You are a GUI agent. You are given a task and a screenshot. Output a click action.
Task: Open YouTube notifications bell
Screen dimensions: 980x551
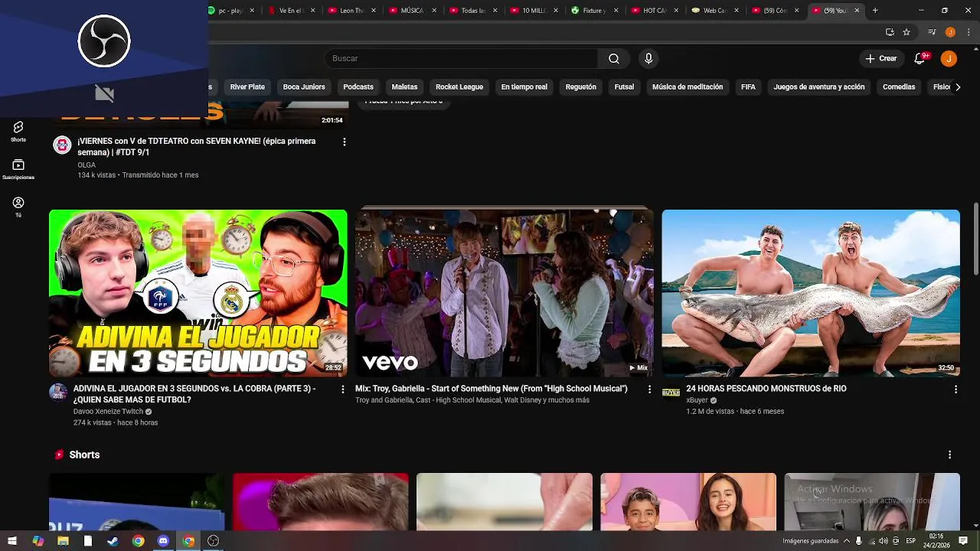(x=920, y=59)
